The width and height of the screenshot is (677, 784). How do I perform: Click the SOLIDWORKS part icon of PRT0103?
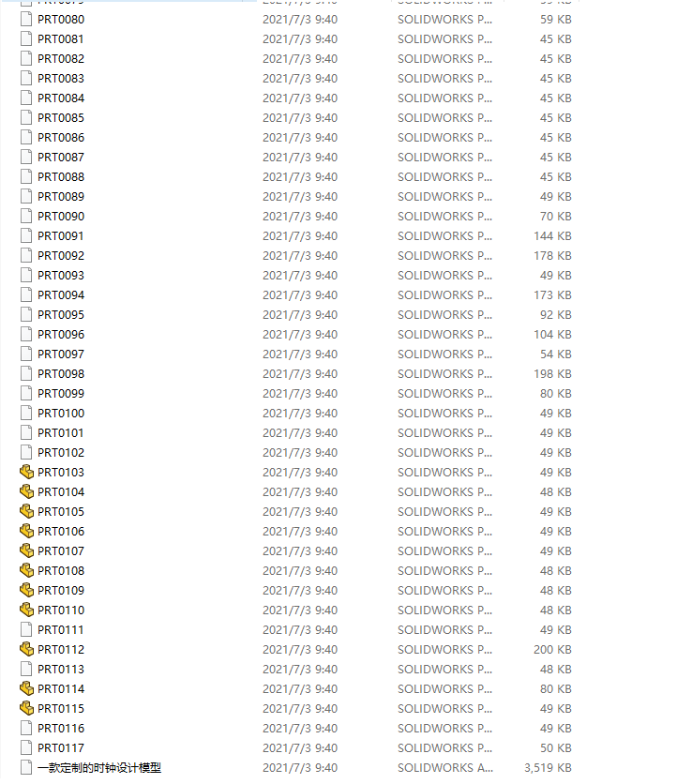point(26,472)
